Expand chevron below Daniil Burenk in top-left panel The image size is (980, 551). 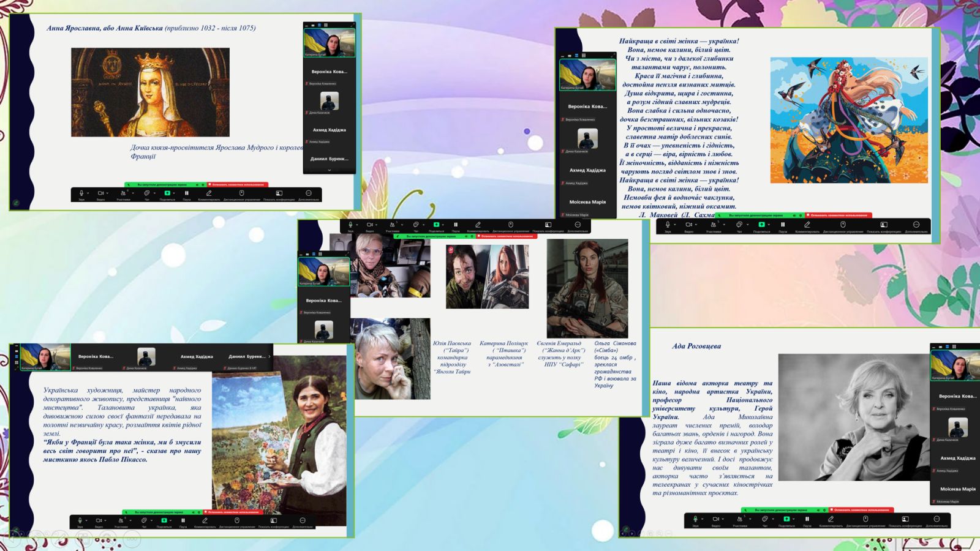pyautogui.click(x=329, y=170)
